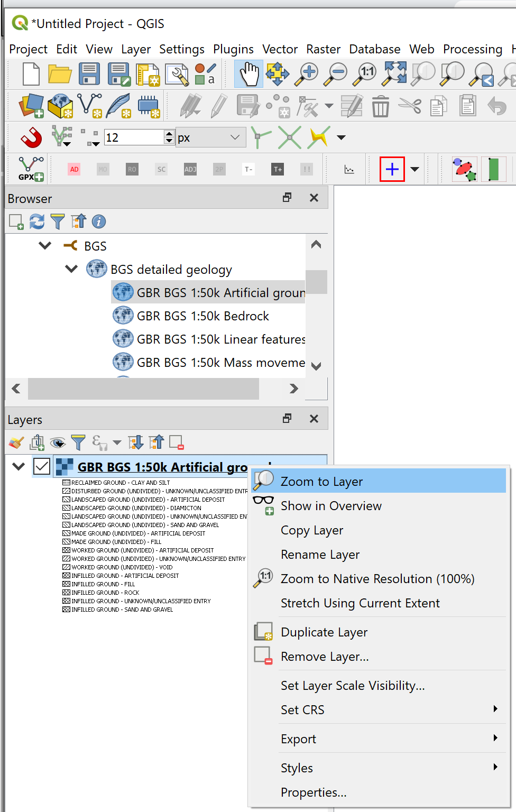This screenshot has height=812, width=516.
Task: Activate the Zoom In tool
Action: pyautogui.click(x=306, y=74)
